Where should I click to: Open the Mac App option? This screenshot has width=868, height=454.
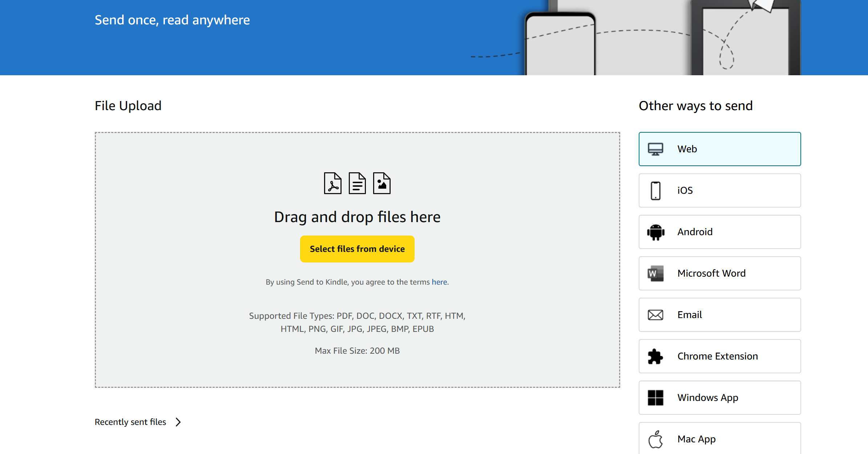coord(720,438)
